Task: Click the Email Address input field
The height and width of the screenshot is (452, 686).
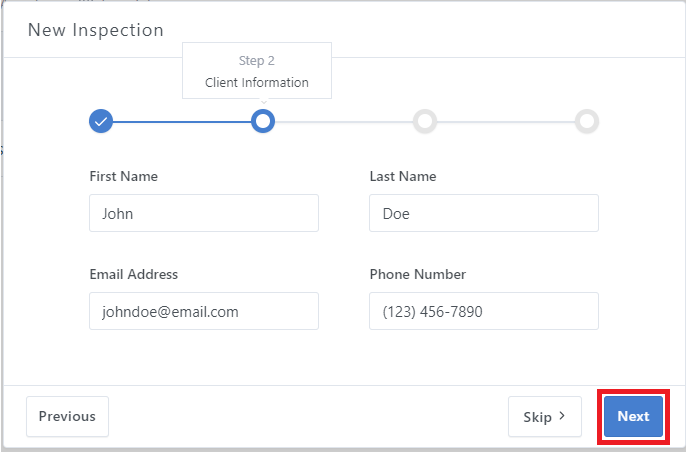Action: coord(203,311)
